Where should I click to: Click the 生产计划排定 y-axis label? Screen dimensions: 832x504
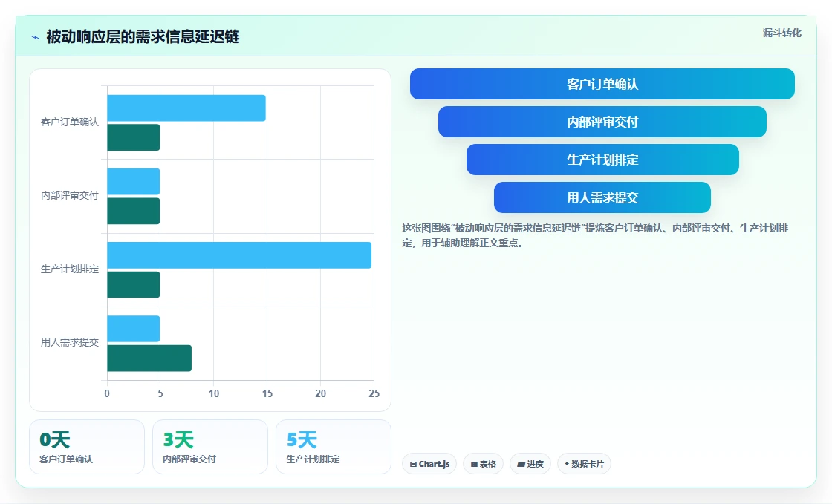pos(70,269)
